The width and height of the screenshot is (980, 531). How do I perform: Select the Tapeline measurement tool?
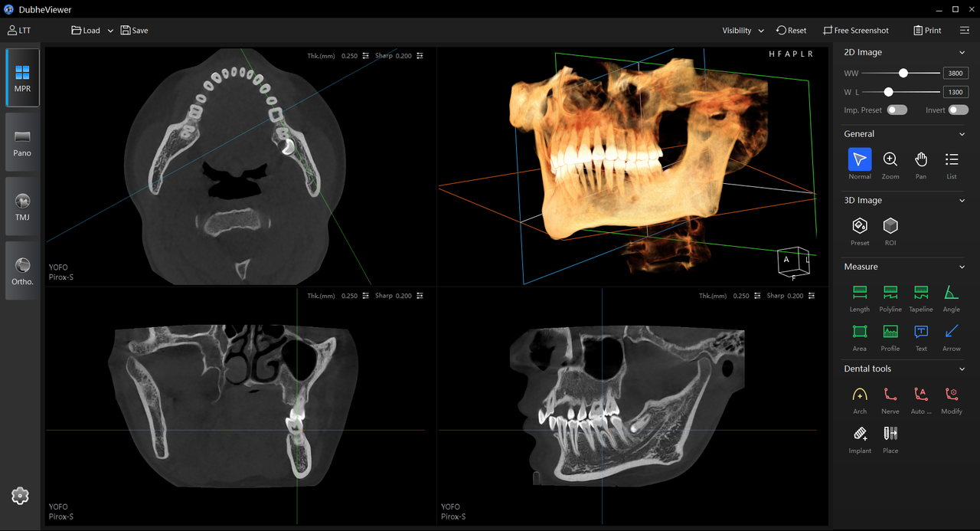[x=921, y=292]
